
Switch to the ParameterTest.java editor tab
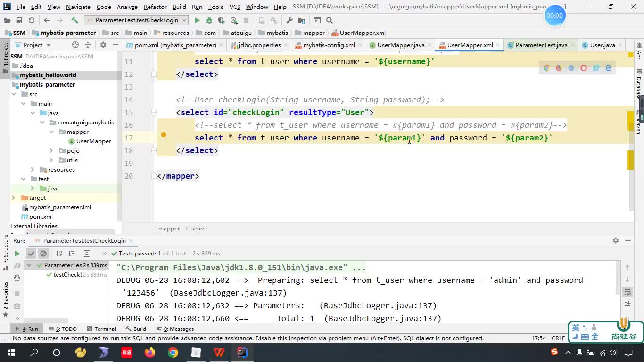541,45
